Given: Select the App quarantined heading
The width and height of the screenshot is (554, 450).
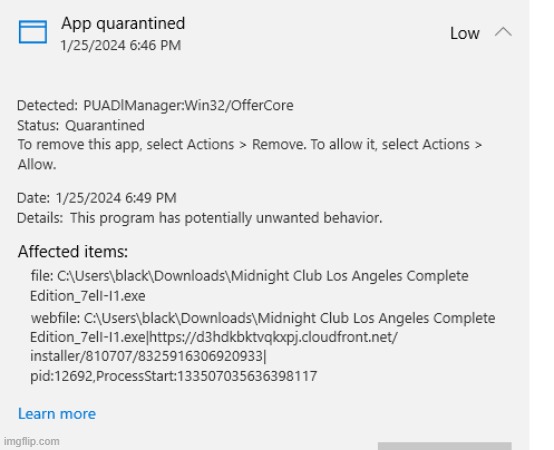Looking at the screenshot, I should (123, 24).
